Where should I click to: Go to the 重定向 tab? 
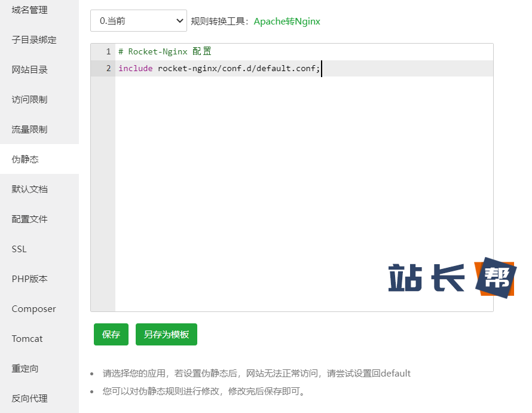26,369
